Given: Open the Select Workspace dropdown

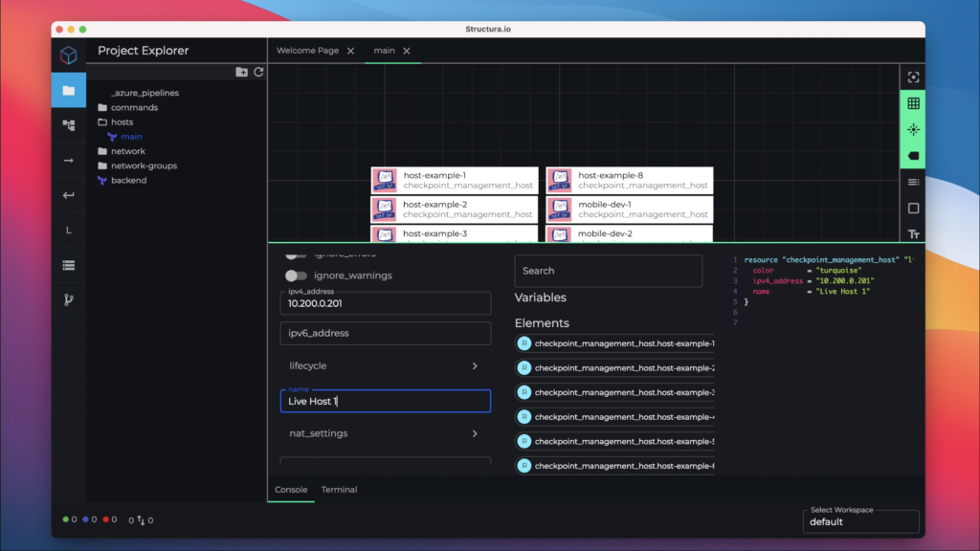Looking at the screenshot, I should pos(860,521).
